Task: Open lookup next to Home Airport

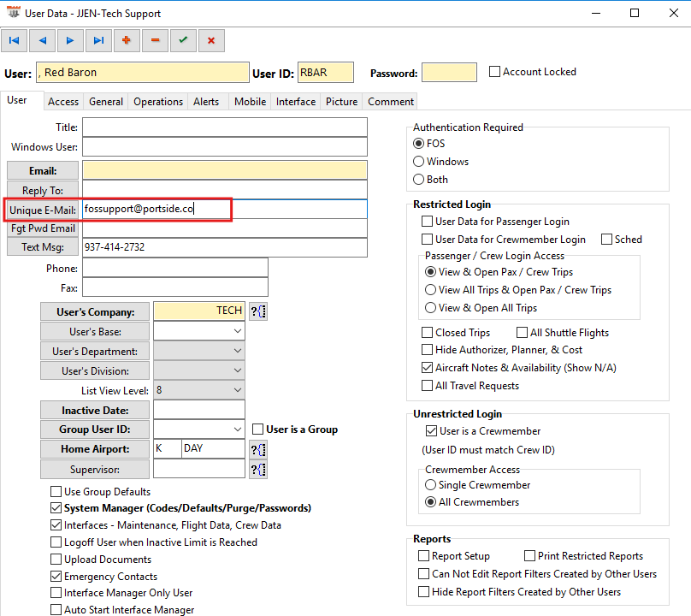Action: click(x=258, y=449)
